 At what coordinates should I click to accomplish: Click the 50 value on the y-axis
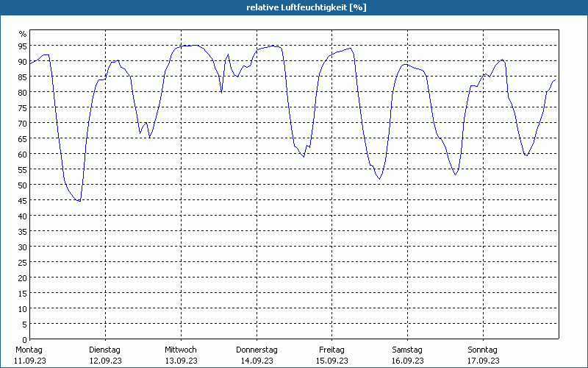click(x=23, y=185)
